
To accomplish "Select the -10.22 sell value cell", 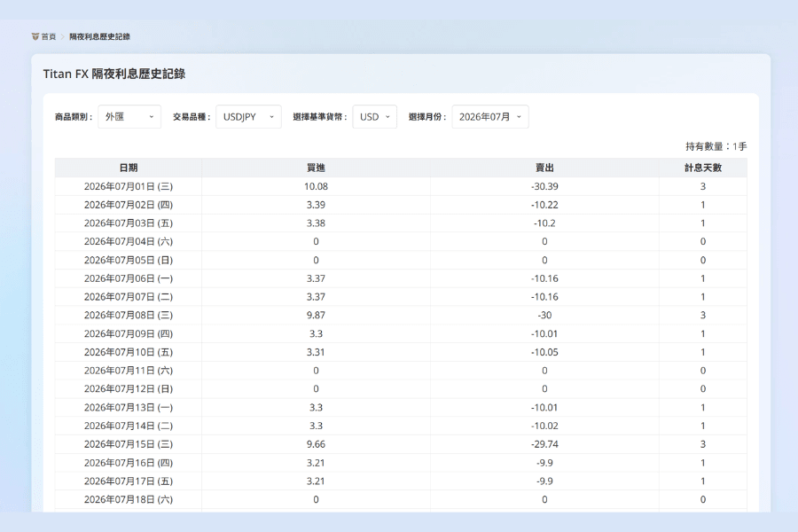I will (544, 205).
